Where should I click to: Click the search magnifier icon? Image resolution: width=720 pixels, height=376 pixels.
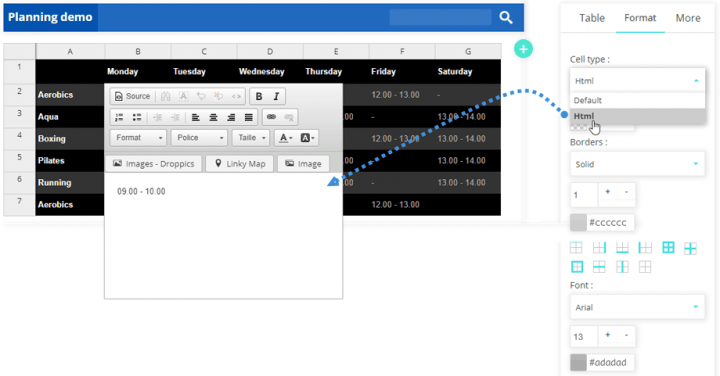point(506,17)
